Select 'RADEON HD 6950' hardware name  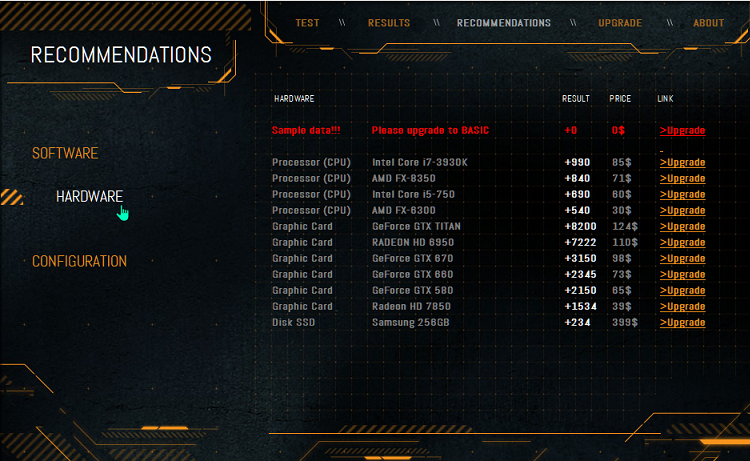(413, 242)
